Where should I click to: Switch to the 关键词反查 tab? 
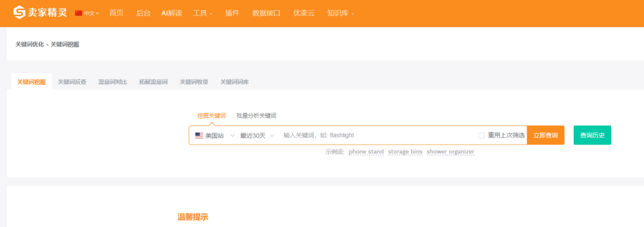pos(72,82)
